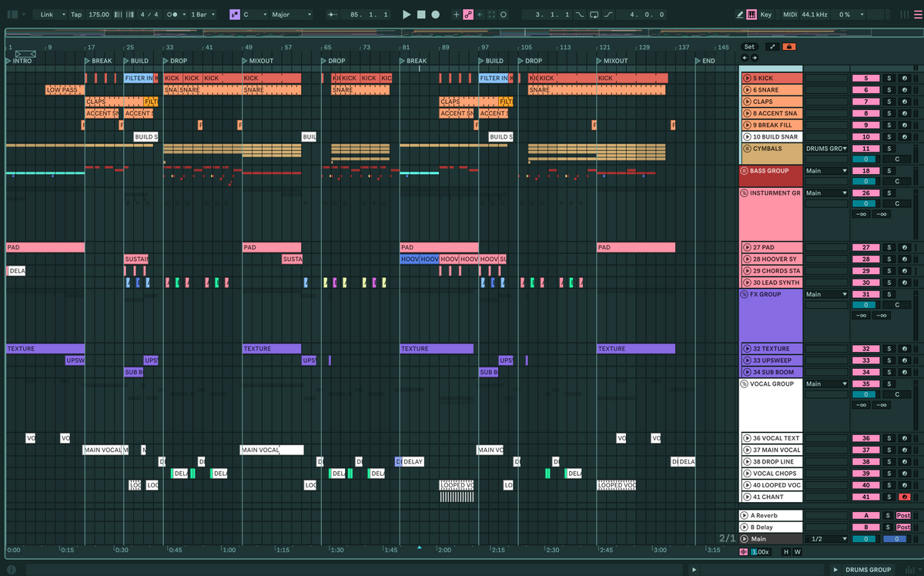The height and width of the screenshot is (576, 924).
Task: Toggle Draw Mode pencil icon
Action: coord(740,14)
